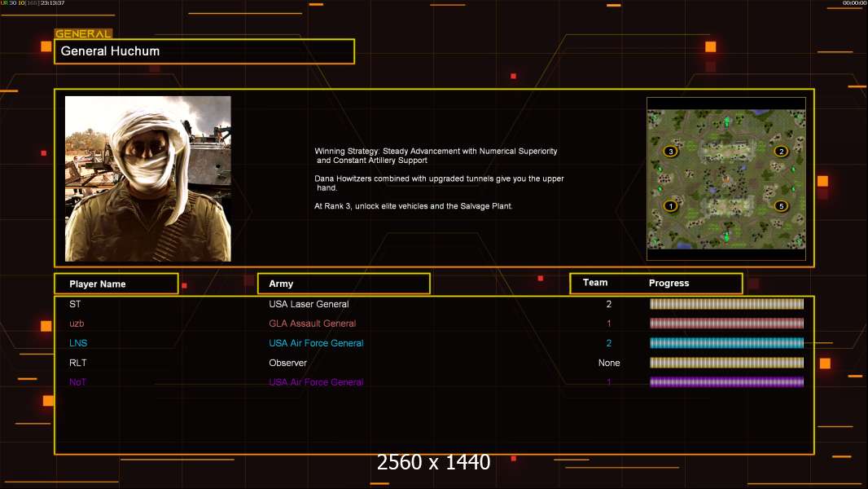This screenshot has height=489, width=868.
Task: Select player name RLT
Action: 77,363
